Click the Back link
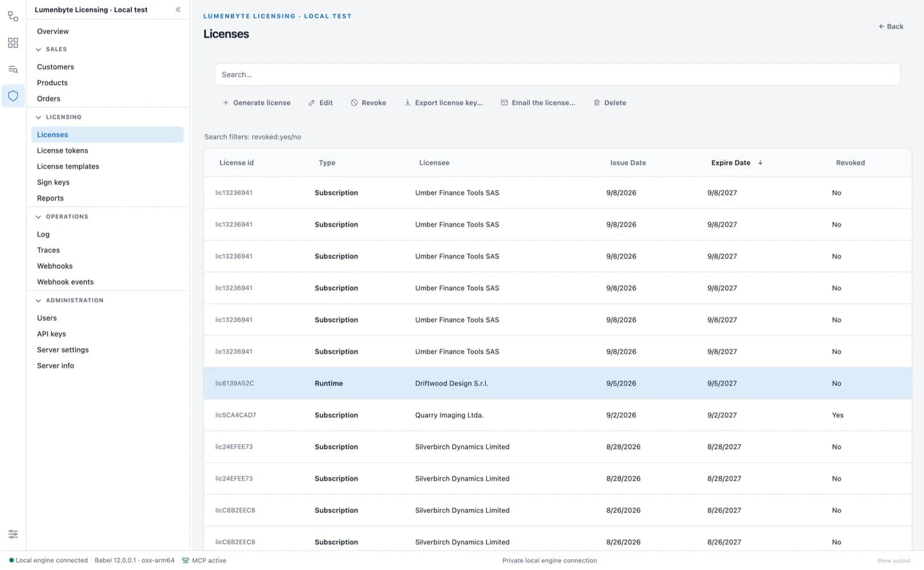The height and width of the screenshot is (570, 924). click(891, 26)
